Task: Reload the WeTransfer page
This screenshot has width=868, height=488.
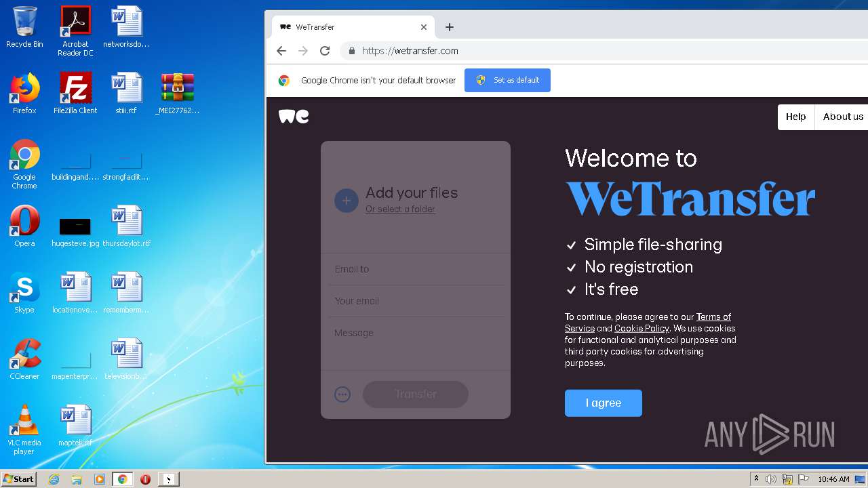Action: tap(325, 51)
